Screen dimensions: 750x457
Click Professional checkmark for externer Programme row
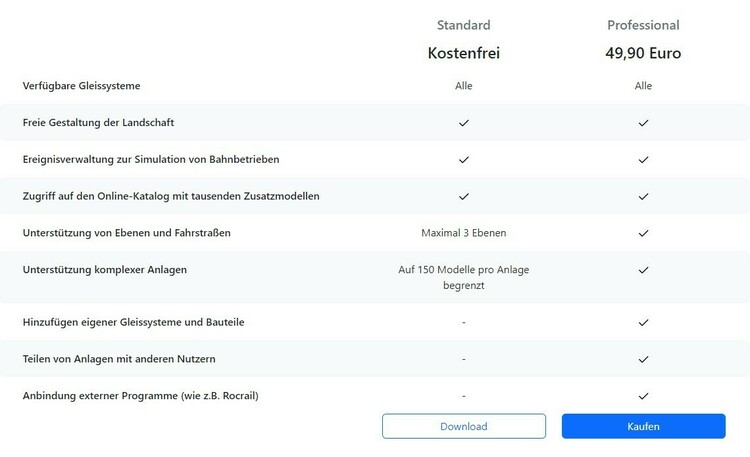coord(643,395)
